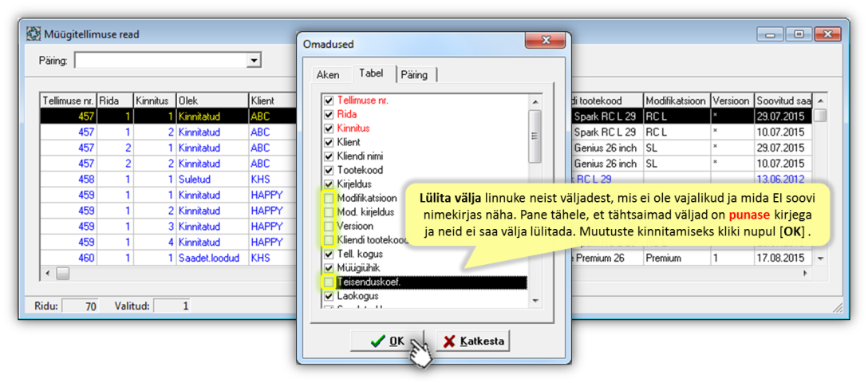Uncheck the Tell. kogus checkbox
This screenshot has height=383, width=868.
click(329, 254)
